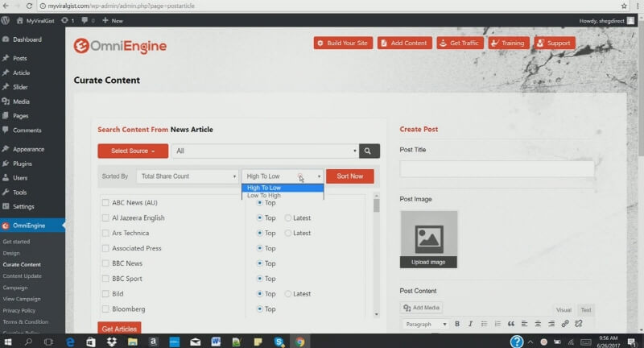
Task: Go to Posts in the sidebar
Action: pos(19,58)
